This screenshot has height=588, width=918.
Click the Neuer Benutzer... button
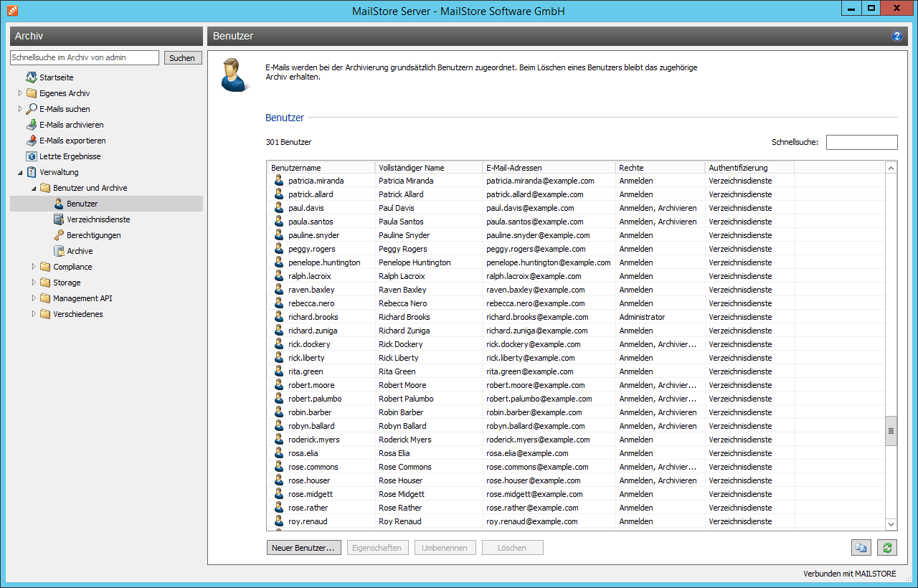pyautogui.click(x=303, y=548)
